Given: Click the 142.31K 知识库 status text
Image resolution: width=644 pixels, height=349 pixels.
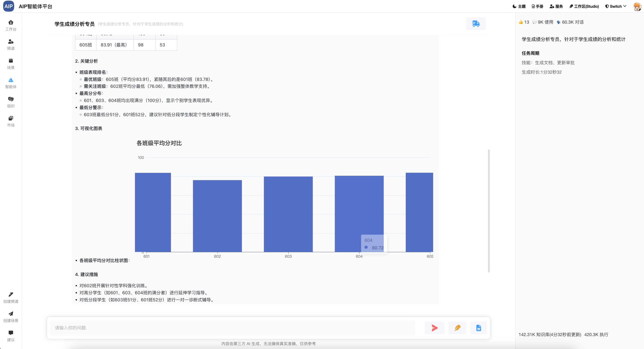Looking at the screenshot, I should click(x=550, y=334).
